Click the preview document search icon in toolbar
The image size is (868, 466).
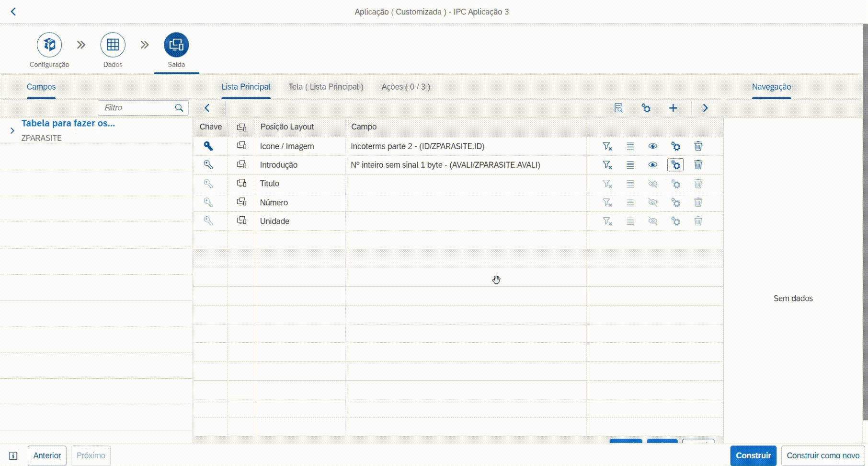[x=618, y=108]
